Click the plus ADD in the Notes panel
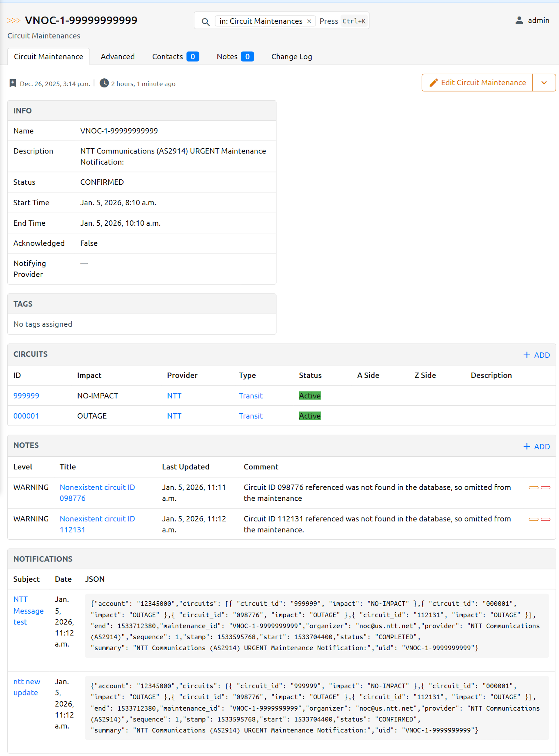The image size is (559, 756). (536, 446)
